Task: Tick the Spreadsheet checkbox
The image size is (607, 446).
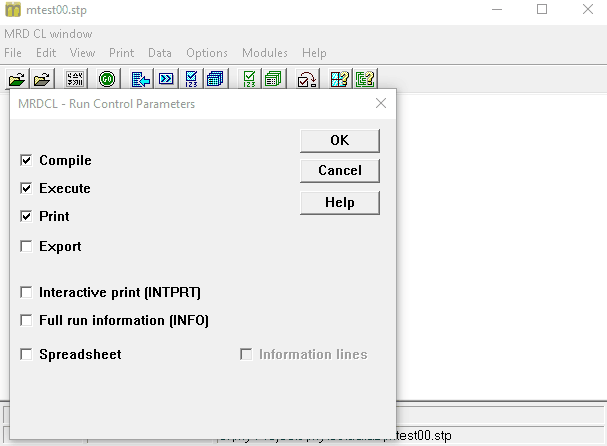Action: click(x=26, y=354)
